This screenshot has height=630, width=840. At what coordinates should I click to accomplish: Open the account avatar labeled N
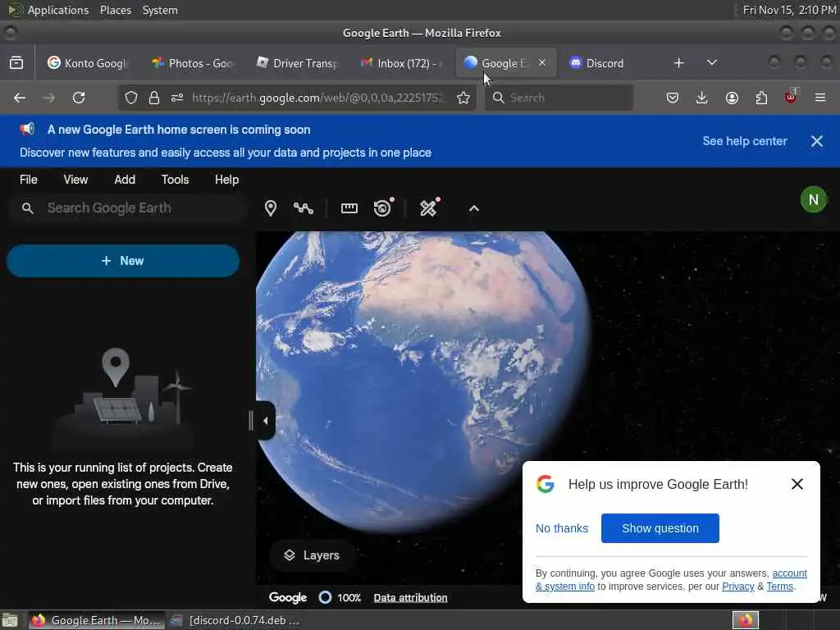[813, 200]
